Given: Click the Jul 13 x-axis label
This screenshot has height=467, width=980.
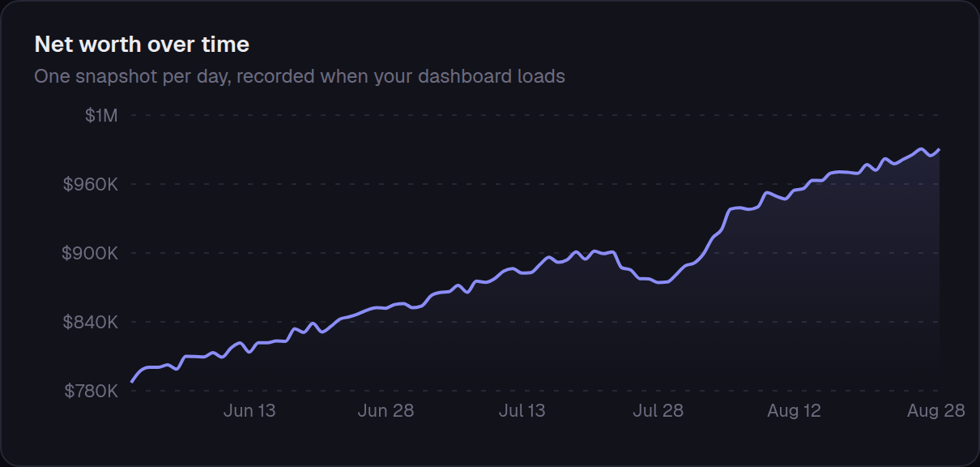Looking at the screenshot, I should [x=522, y=411].
